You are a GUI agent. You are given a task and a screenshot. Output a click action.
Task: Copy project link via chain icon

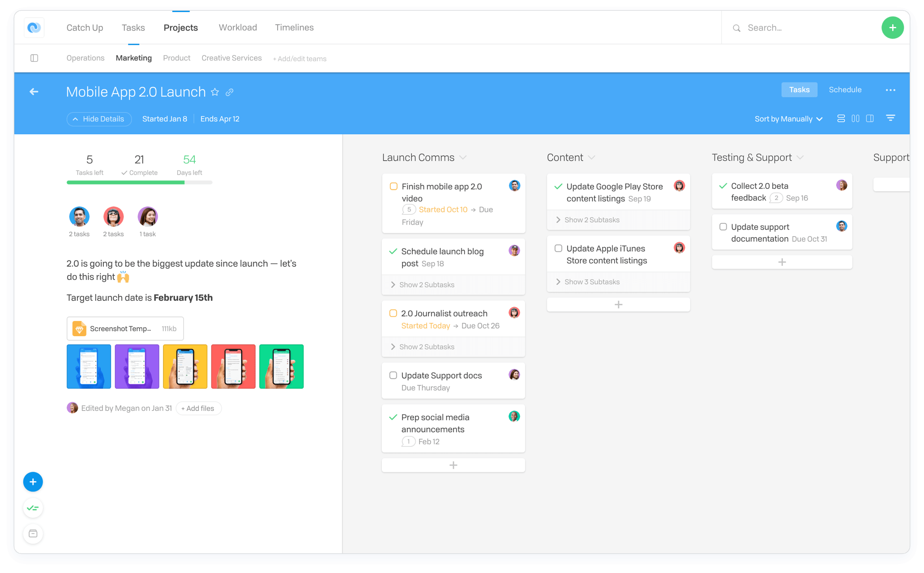click(229, 92)
